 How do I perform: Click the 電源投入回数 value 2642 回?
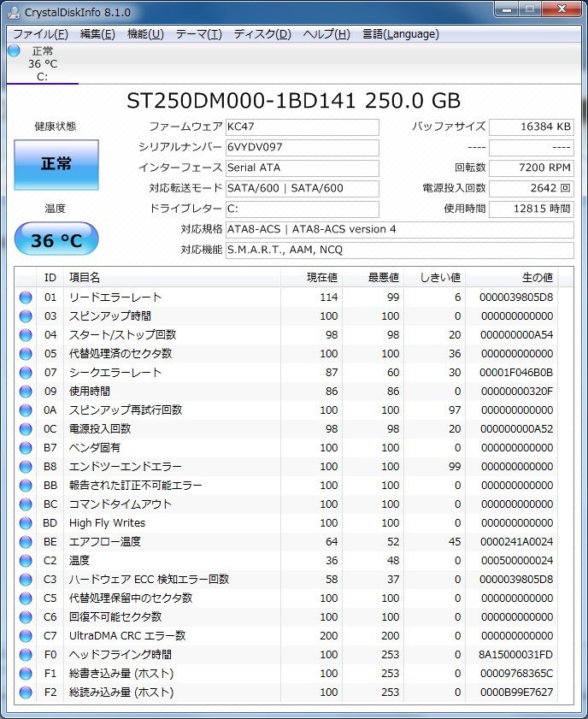point(532,188)
